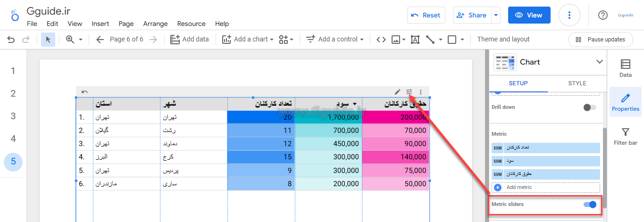The width and height of the screenshot is (644, 222).
Task: Click Add metric field
Action: (x=546, y=187)
